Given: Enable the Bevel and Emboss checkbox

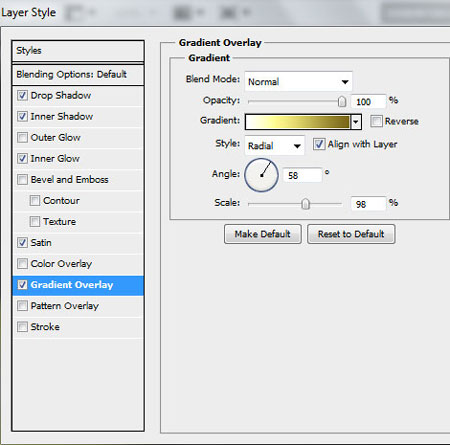Looking at the screenshot, I should (22, 180).
